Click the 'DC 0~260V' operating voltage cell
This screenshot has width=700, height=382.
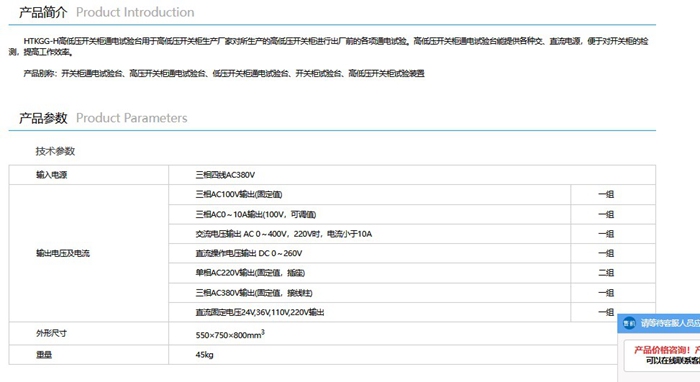coord(370,253)
